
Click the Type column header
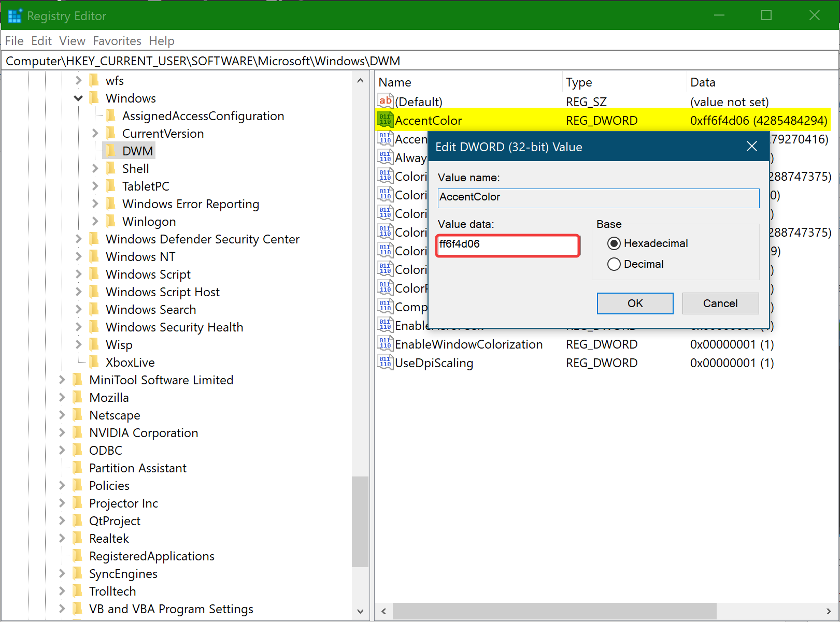point(625,82)
